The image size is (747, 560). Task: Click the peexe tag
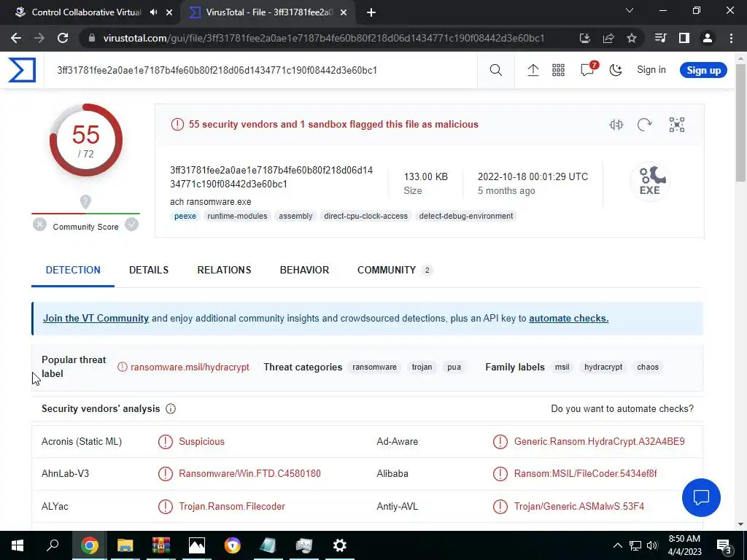click(x=185, y=216)
